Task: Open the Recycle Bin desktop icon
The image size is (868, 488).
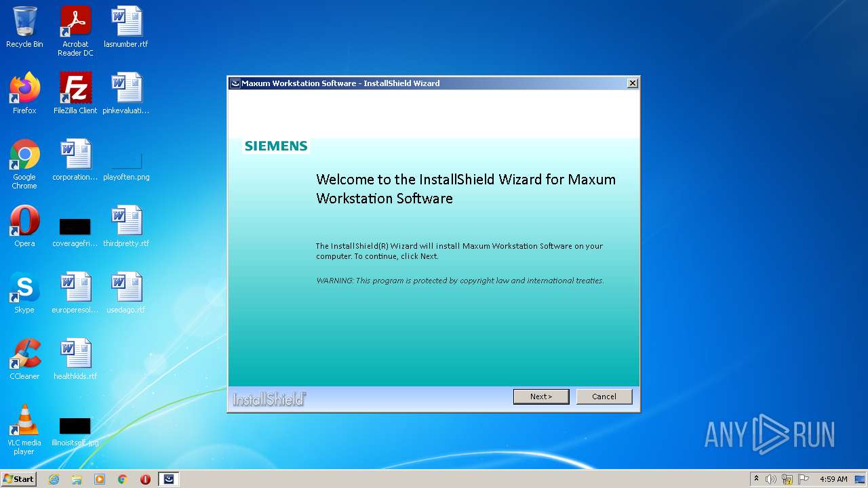Action: point(24,28)
